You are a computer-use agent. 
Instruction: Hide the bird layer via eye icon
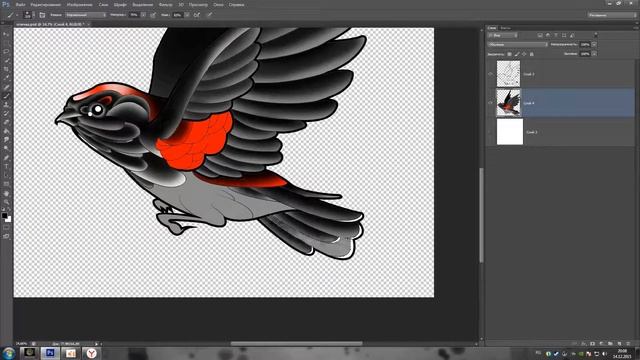pyautogui.click(x=491, y=103)
